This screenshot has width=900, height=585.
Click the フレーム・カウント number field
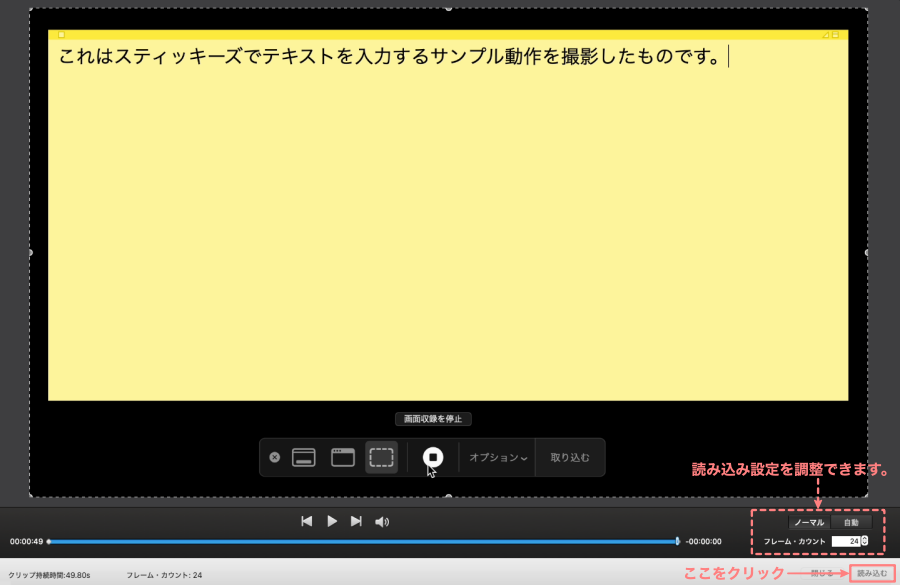(x=845, y=541)
